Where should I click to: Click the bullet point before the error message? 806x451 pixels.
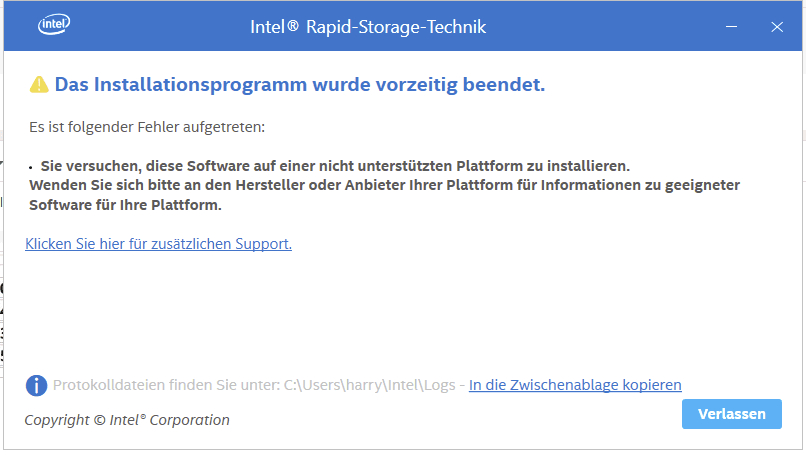coord(31,168)
